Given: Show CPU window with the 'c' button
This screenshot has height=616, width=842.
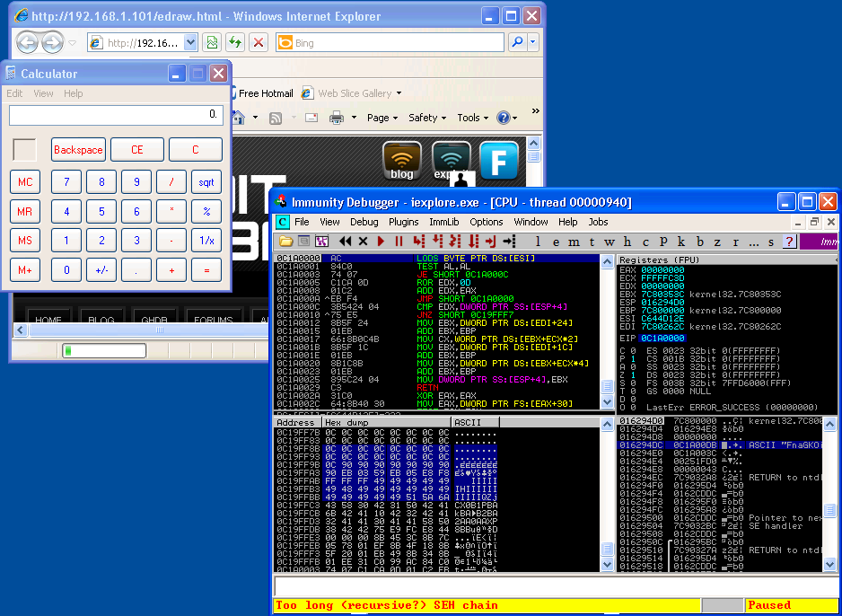Looking at the screenshot, I should pyautogui.click(x=645, y=242).
